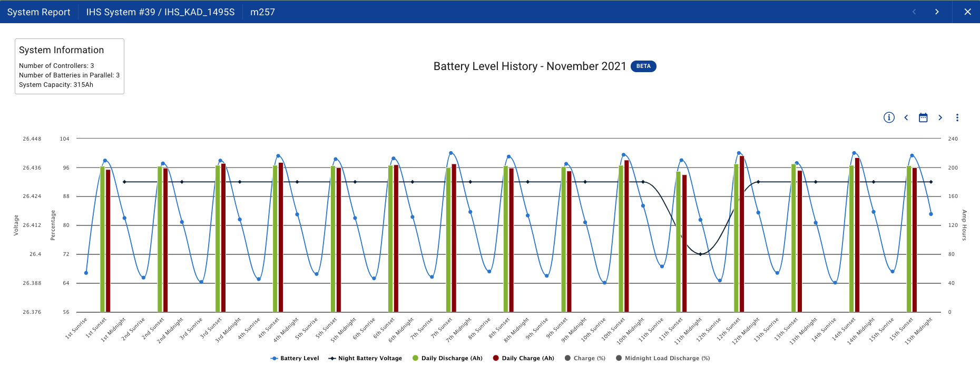Click the 12th Sunset red charge bar
Image resolution: width=980 pixels, height=386 pixels.
[x=742, y=234]
